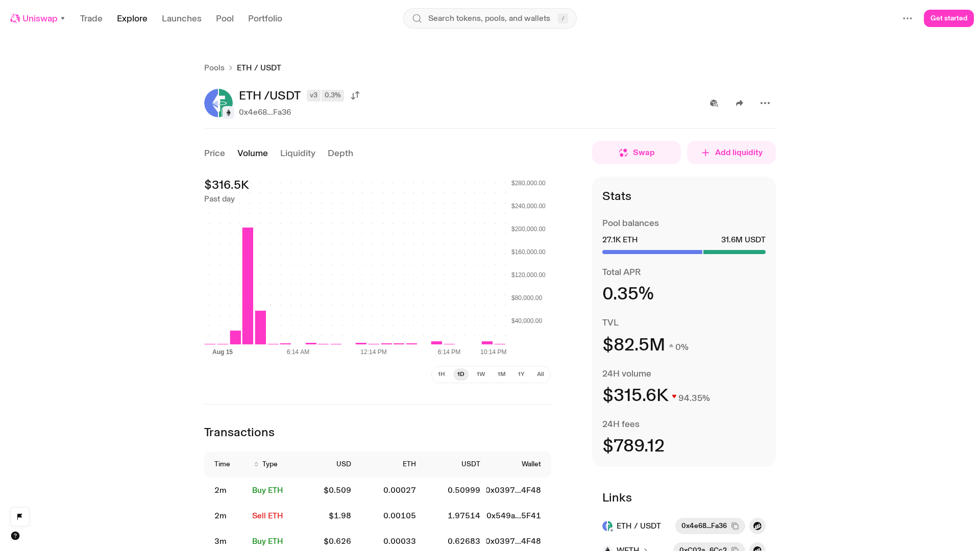
Task: Open the Explore menu item
Action: coord(132,18)
